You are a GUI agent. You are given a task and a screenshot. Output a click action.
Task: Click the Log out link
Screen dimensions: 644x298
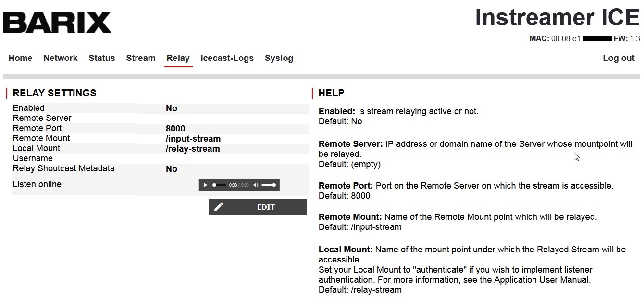(619, 58)
